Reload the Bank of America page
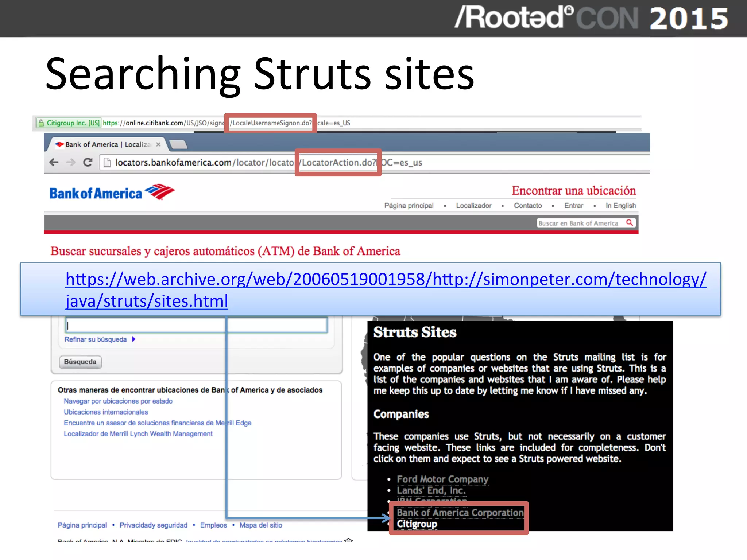 pos(88,162)
